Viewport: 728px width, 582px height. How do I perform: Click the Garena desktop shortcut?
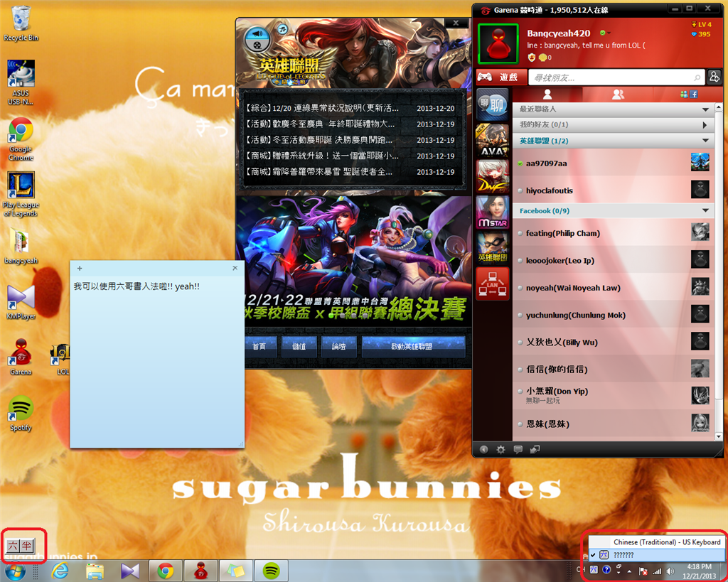(x=21, y=357)
